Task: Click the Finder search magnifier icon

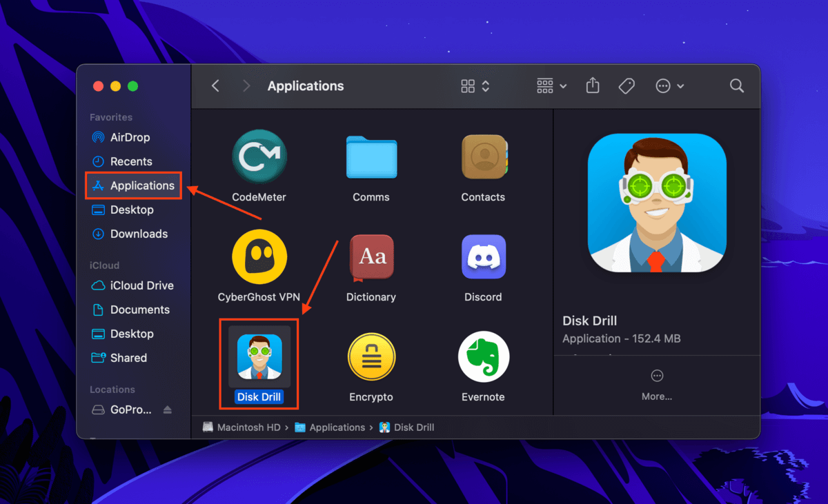Action: (x=737, y=86)
